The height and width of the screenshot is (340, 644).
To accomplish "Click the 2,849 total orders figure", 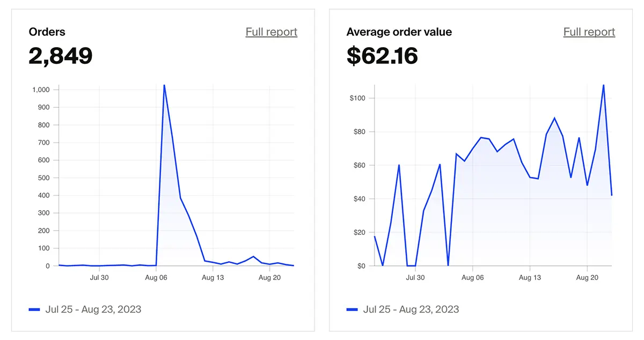I will click(x=61, y=56).
